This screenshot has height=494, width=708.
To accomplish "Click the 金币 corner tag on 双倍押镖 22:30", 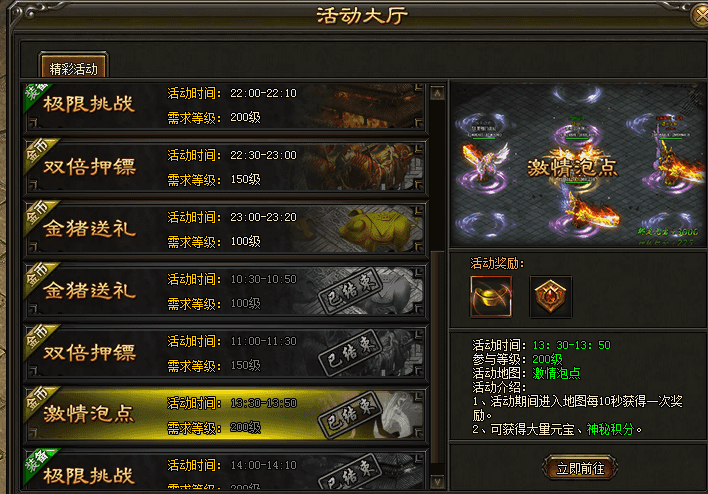I will (x=38, y=152).
